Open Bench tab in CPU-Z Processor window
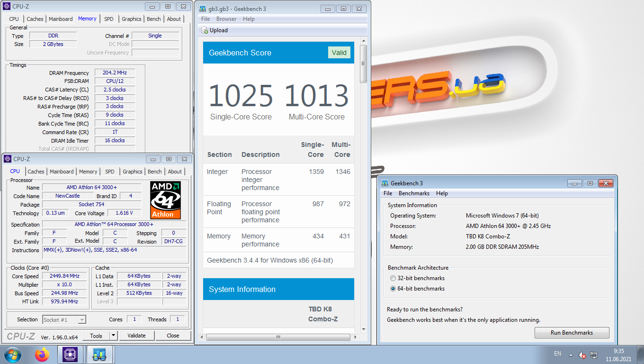The height and width of the screenshot is (364, 644). (155, 172)
